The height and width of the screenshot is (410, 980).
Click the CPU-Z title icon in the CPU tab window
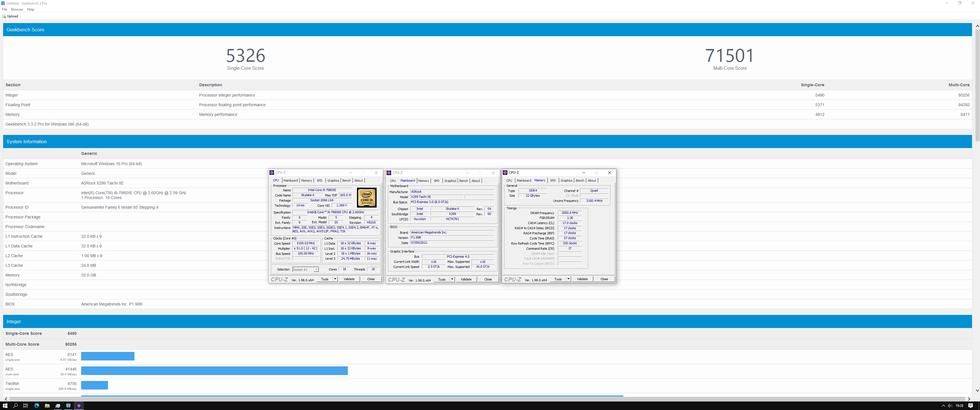(271, 173)
